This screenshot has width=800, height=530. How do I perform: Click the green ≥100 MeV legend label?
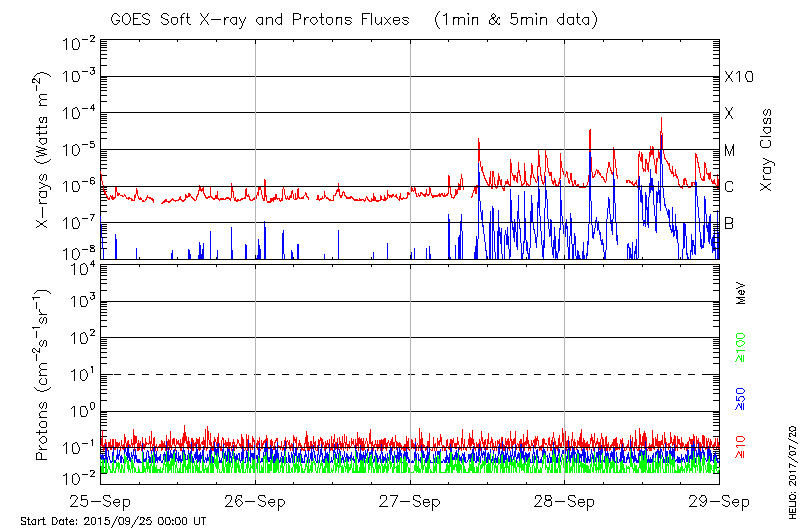tap(741, 347)
